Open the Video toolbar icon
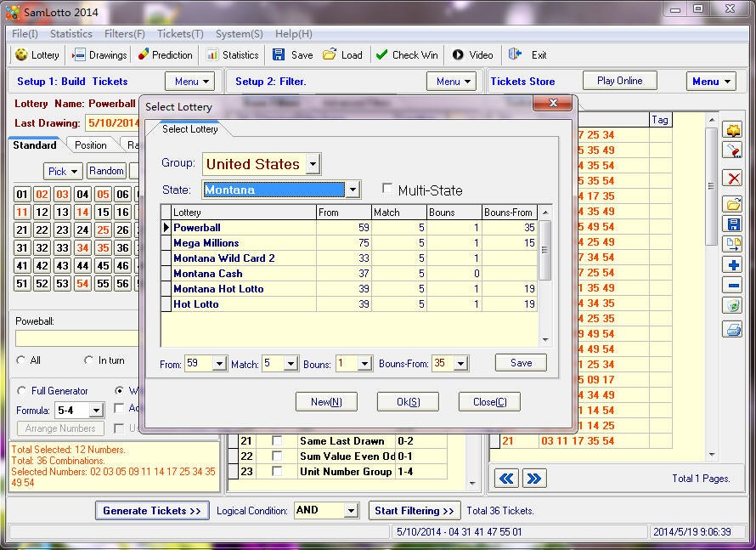The image size is (756, 550). (458, 54)
